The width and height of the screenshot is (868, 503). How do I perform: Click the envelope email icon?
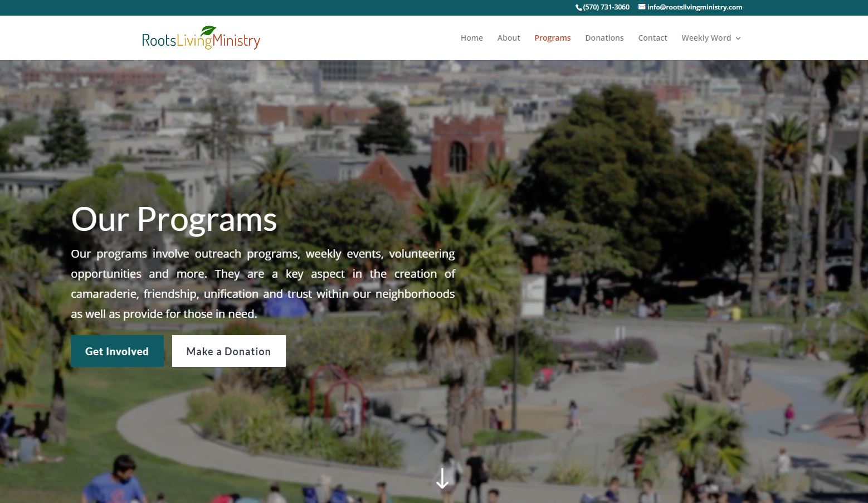click(642, 7)
